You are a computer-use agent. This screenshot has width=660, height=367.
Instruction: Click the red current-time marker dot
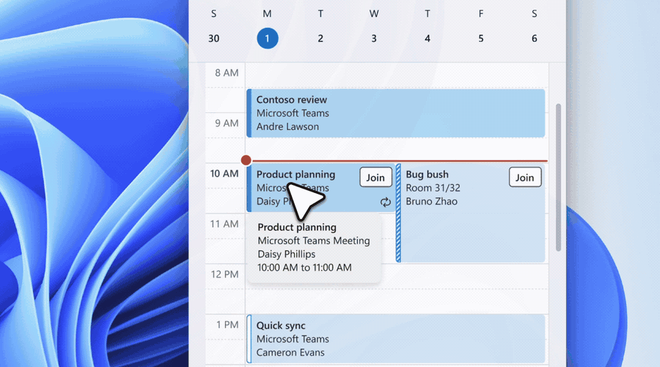pyautogui.click(x=246, y=160)
